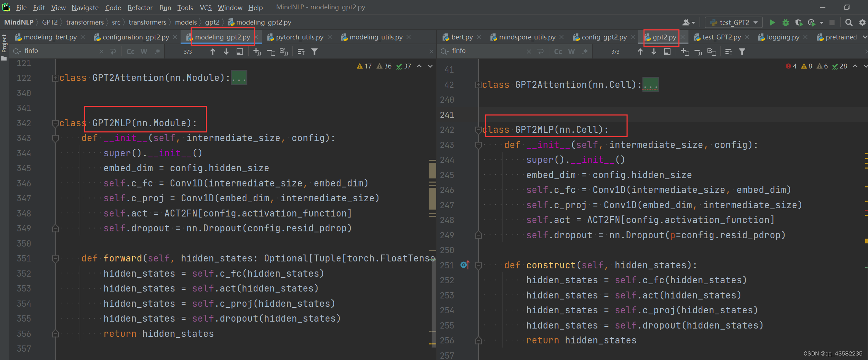Collapse the GPT2MLP(nn.Cell) class

(x=478, y=130)
